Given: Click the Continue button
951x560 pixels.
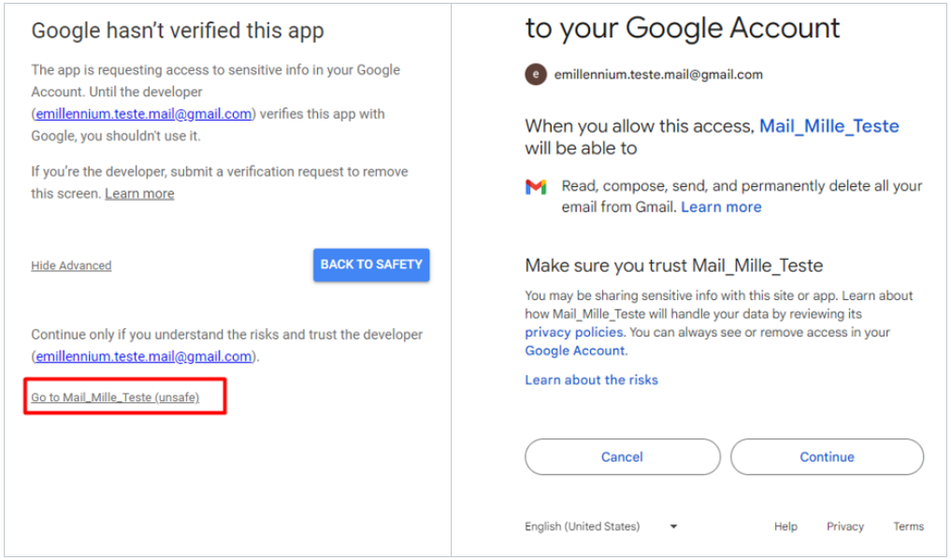Looking at the screenshot, I should [x=827, y=457].
